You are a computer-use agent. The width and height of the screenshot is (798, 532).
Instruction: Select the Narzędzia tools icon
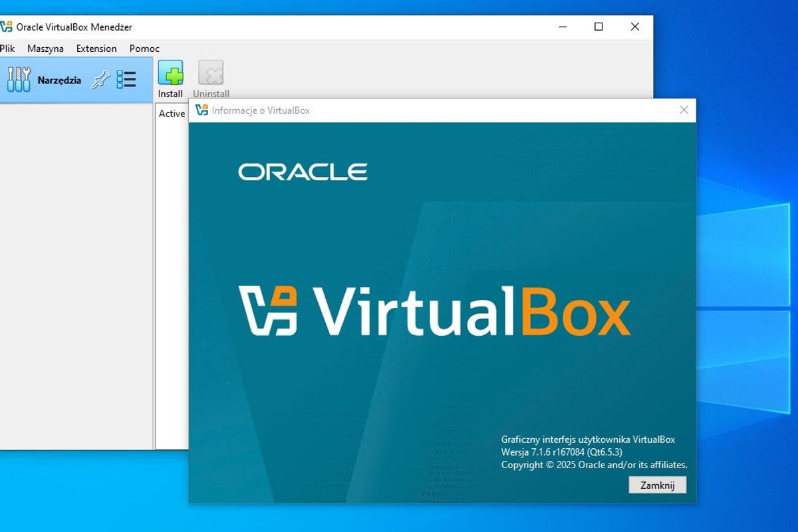(18, 78)
